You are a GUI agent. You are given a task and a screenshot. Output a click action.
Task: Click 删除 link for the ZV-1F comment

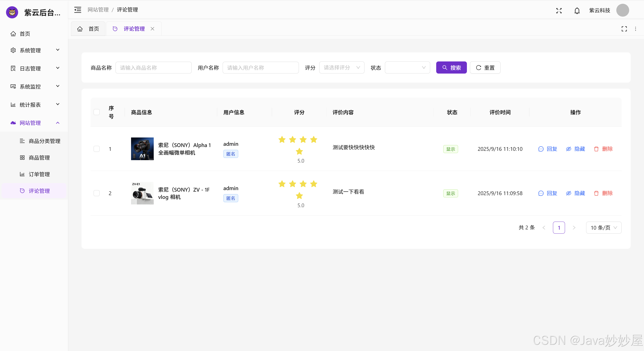click(607, 193)
